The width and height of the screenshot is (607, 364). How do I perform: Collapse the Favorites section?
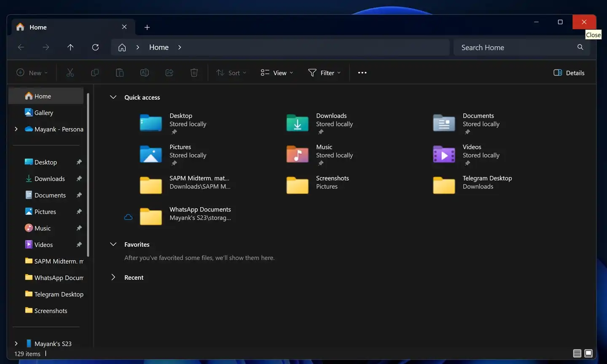coord(113,244)
